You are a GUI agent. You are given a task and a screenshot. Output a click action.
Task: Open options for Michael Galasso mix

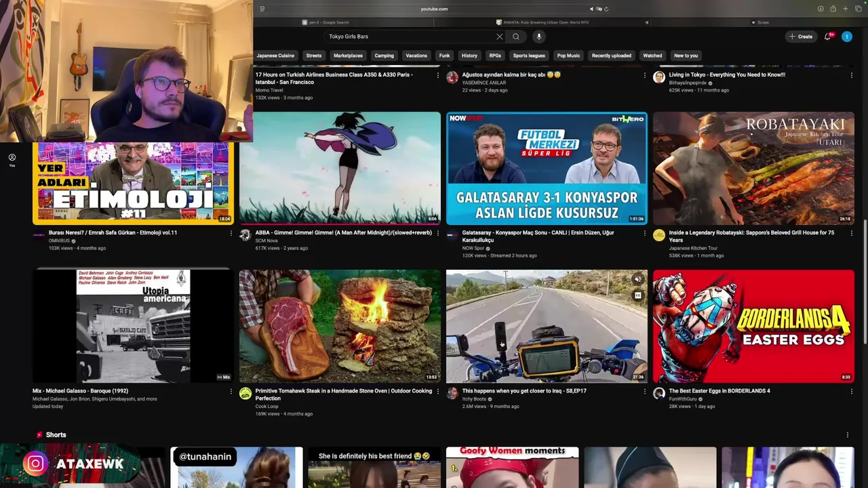click(231, 391)
